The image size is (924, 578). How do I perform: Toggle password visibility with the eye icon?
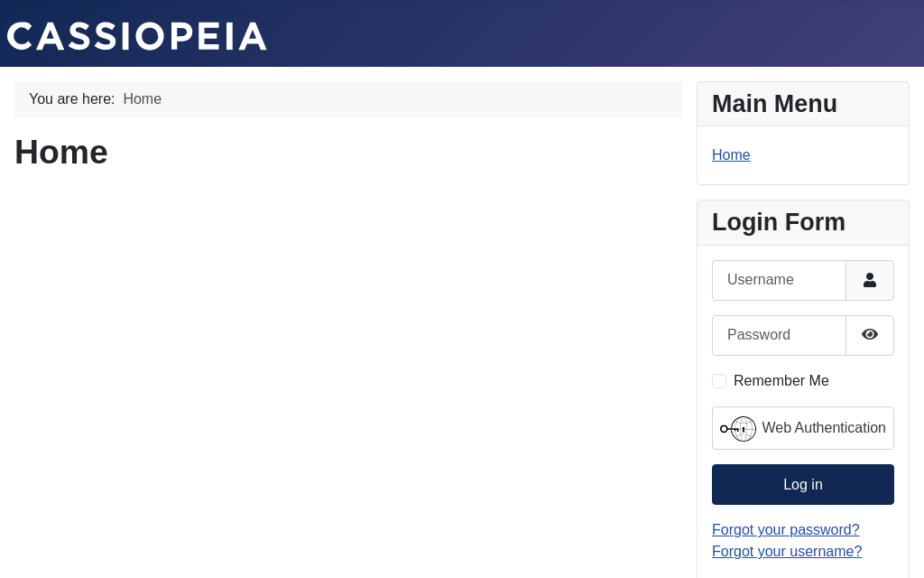[x=870, y=335]
